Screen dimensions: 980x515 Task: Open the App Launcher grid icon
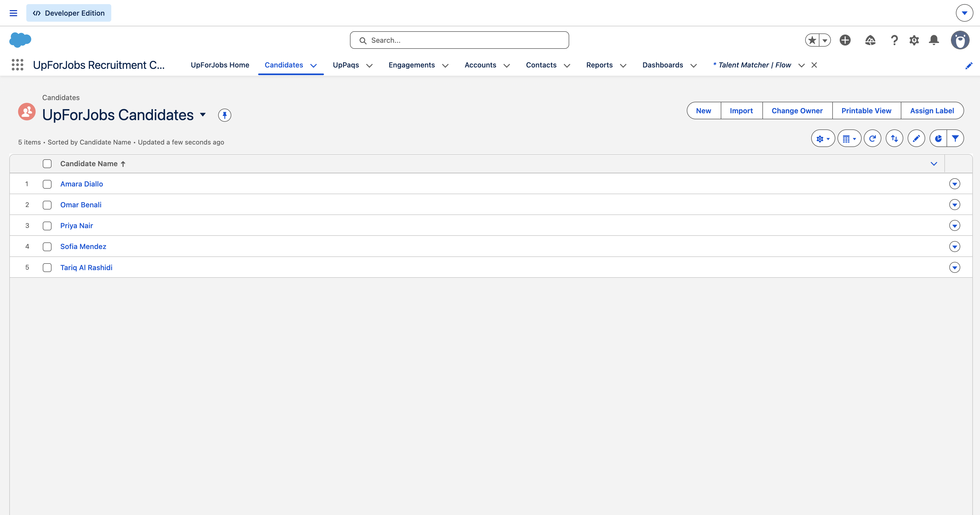pyautogui.click(x=18, y=65)
